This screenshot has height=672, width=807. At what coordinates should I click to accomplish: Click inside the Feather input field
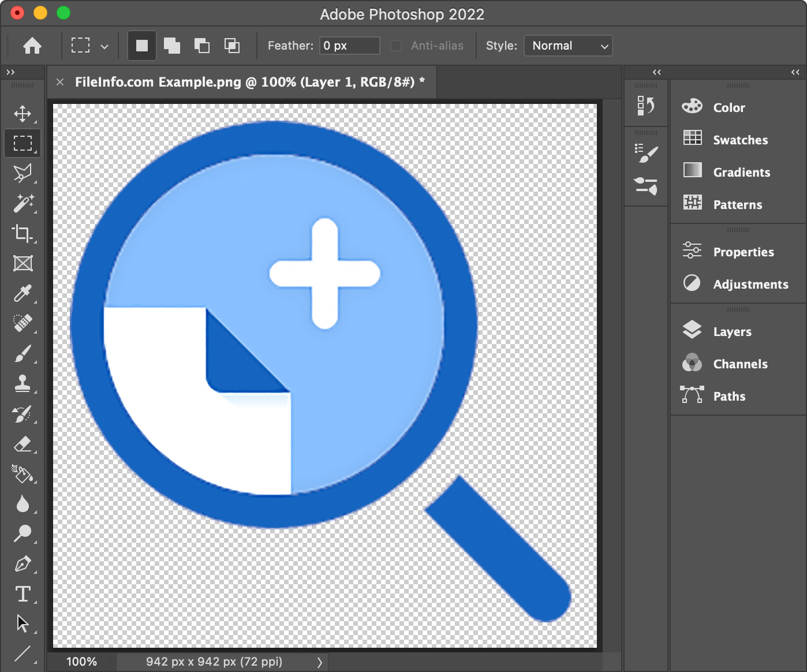click(x=349, y=46)
